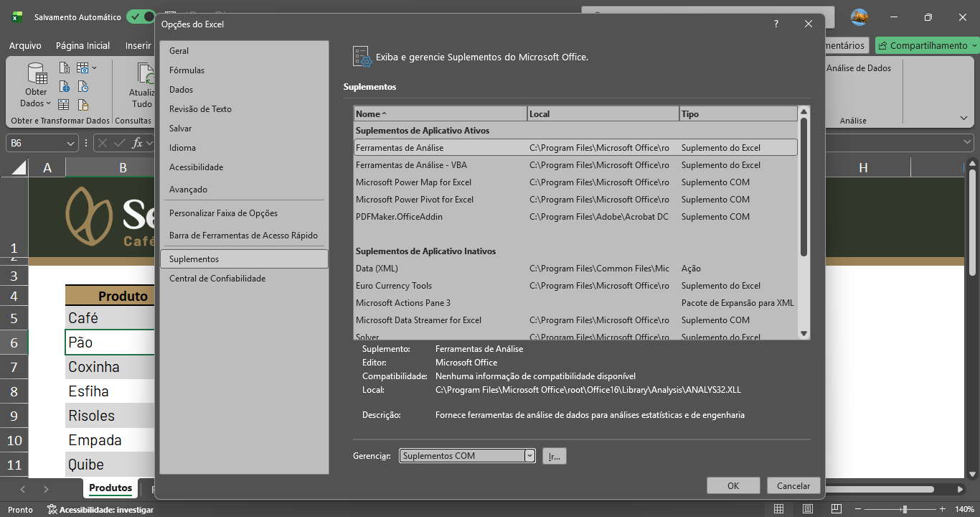Open the Name Box dropdown arrow
The width and height of the screenshot is (980, 517).
coord(71,143)
